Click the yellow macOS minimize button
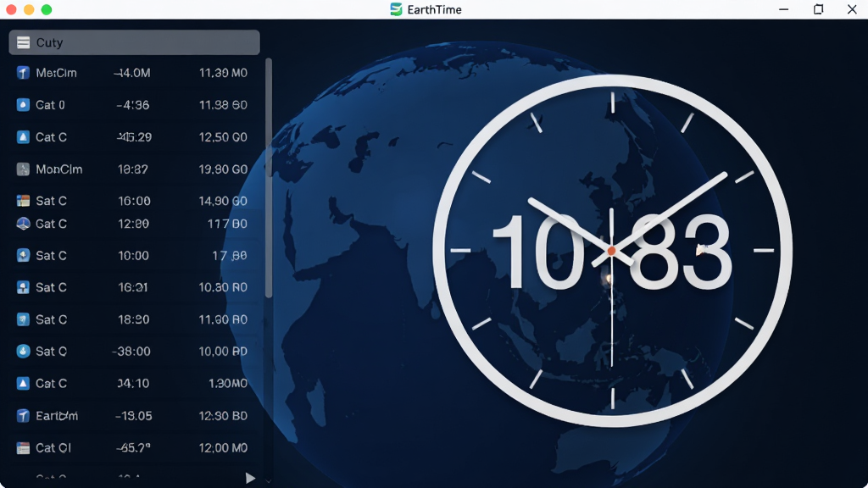This screenshot has height=488, width=868. coord(29,9)
